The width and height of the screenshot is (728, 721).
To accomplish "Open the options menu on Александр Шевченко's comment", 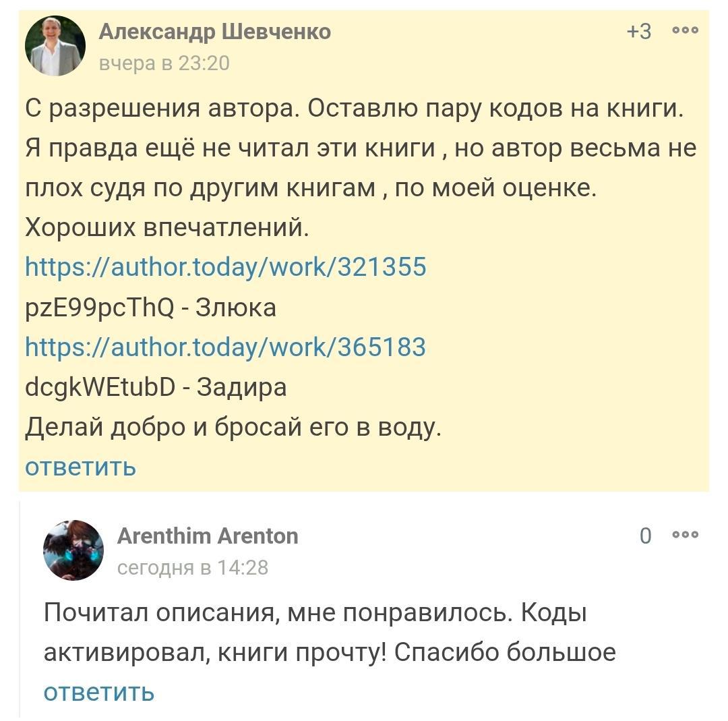I will coord(686,30).
